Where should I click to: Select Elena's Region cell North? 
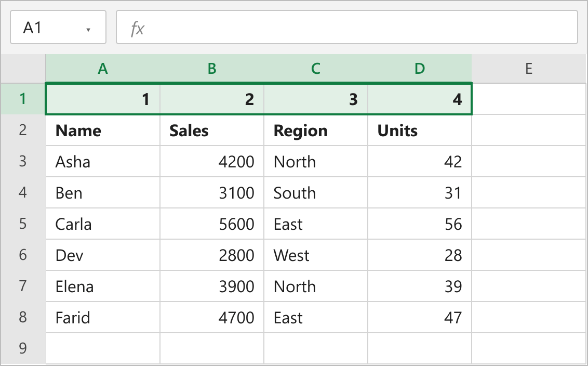pyautogui.click(x=316, y=285)
